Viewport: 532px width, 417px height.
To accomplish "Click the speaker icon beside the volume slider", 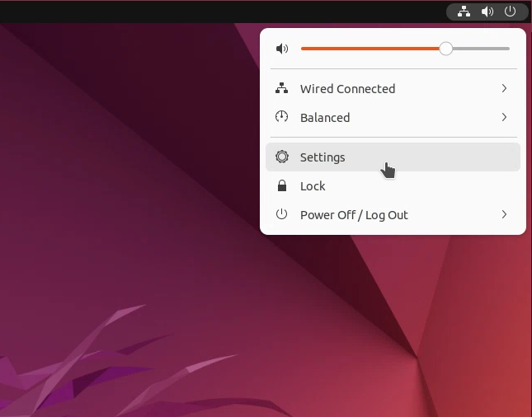I will [282, 49].
